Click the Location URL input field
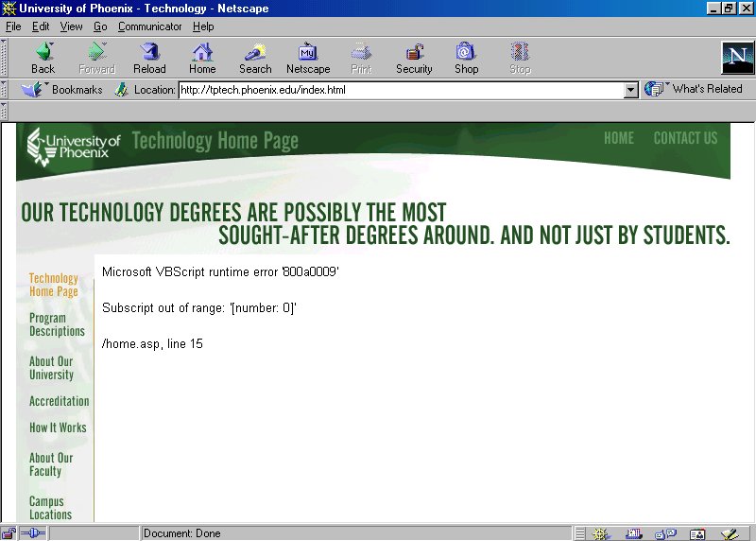Screen dimensions: 756x541 (x=401, y=90)
